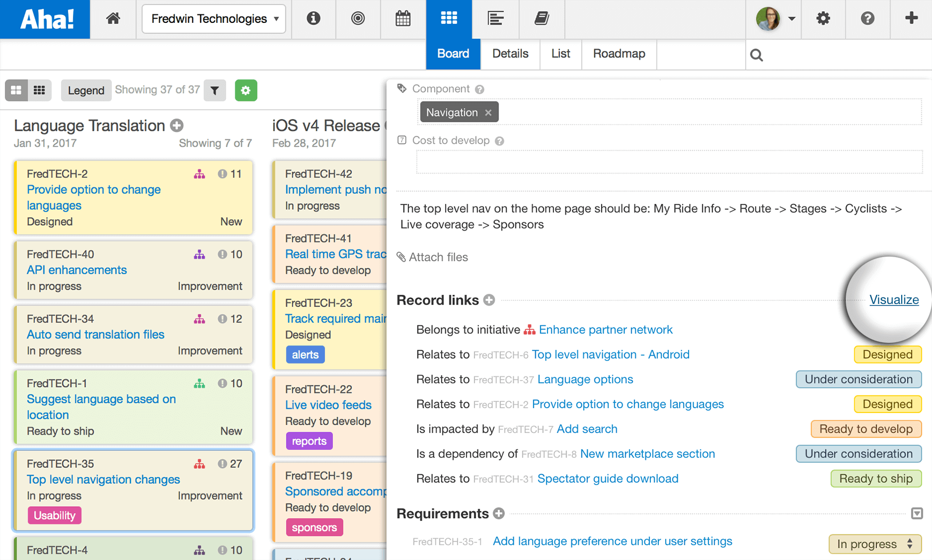Click Attach files paperclip link
The image size is (932, 560).
pyautogui.click(x=432, y=257)
